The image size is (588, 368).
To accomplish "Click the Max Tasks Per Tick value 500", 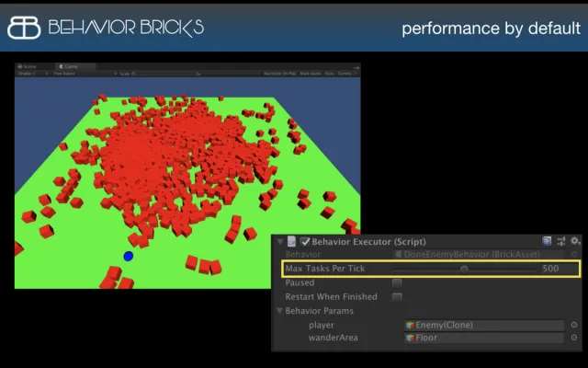I will point(560,269).
